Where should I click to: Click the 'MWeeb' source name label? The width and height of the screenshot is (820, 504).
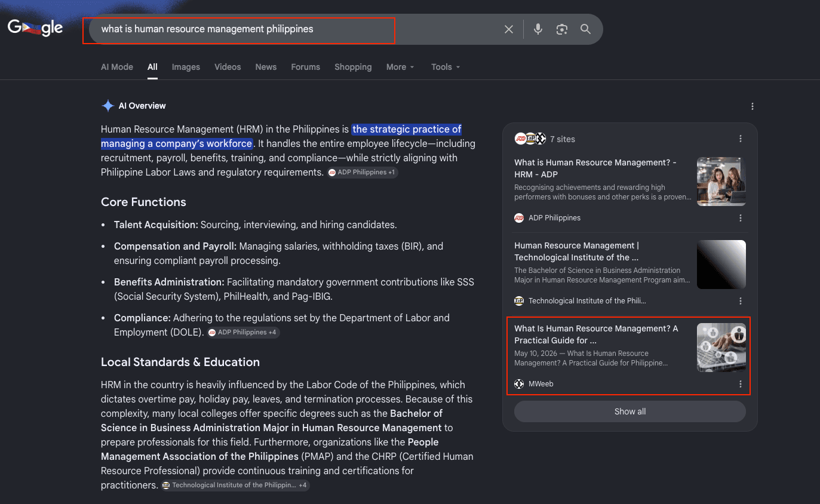point(541,384)
